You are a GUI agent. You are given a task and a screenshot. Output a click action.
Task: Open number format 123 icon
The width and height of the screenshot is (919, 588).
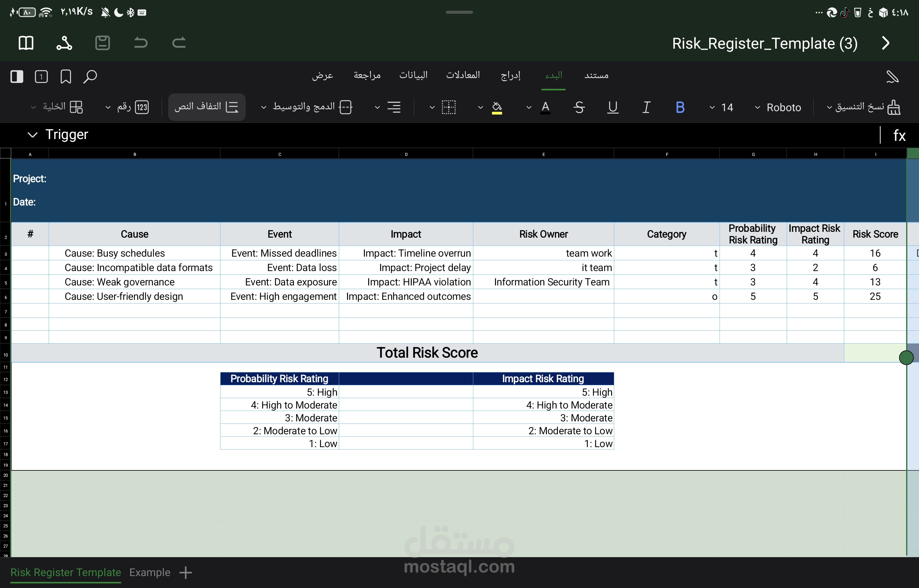click(142, 107)
